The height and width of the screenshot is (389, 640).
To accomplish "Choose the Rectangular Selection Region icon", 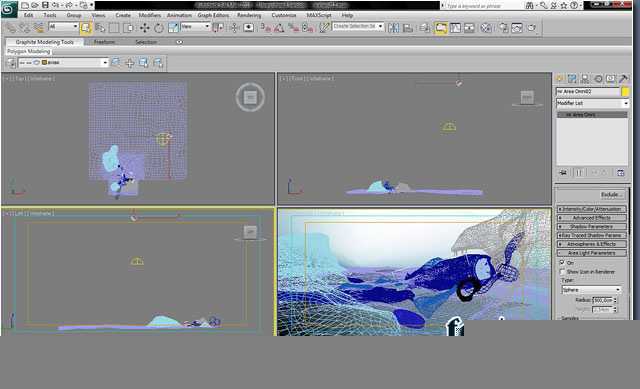I will (x=114, y=28).
